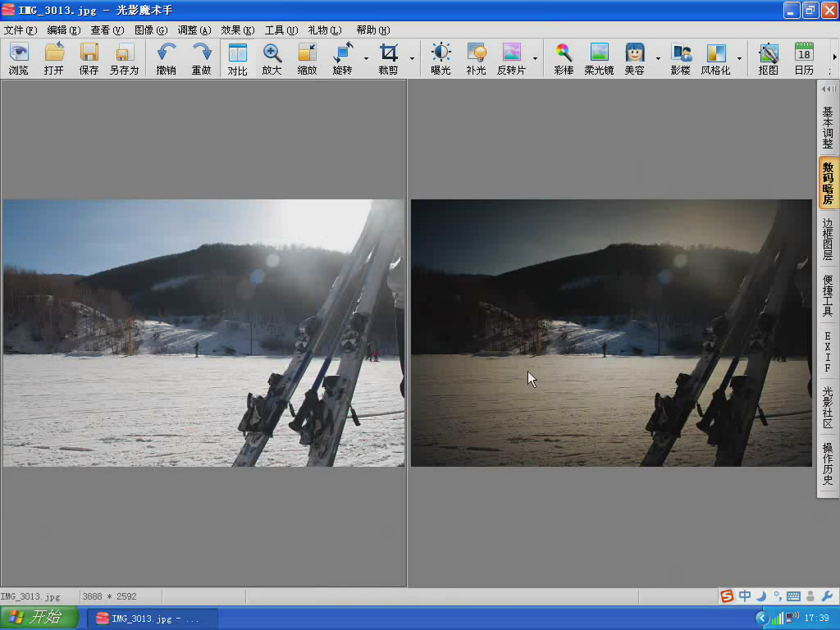Open the 便捷工具 sidebar tab
840x630 pixels.
[x=828, y=295]
